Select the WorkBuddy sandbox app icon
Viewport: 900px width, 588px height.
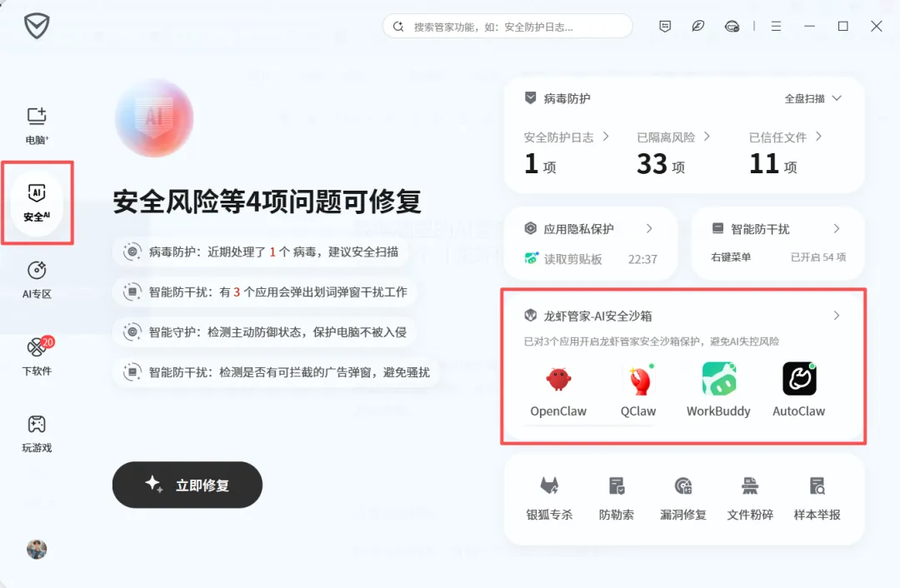pyautogui.click(x=718, y=379)
